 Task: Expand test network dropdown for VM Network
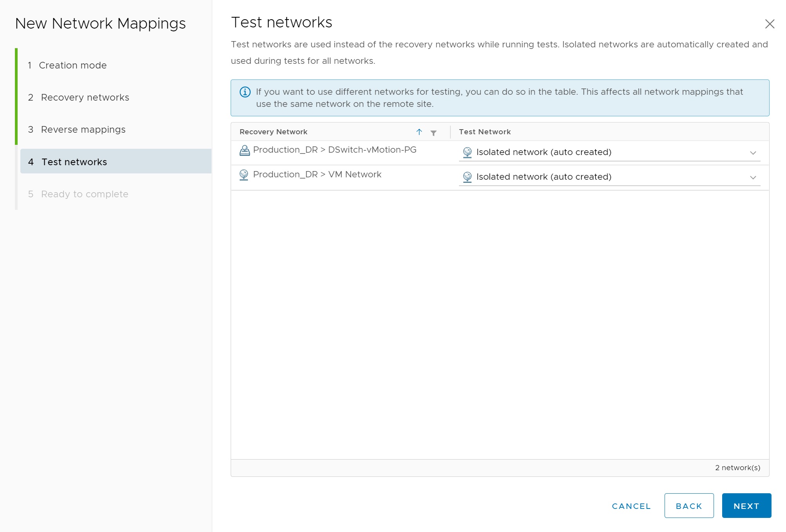[x=753, y=177]
